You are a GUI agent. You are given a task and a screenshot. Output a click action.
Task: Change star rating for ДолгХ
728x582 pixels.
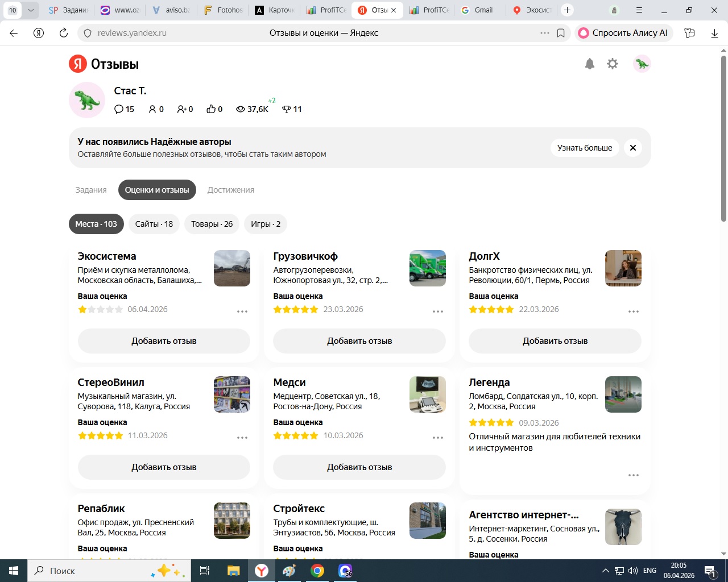pyautogui.click(x=491, y=309)
